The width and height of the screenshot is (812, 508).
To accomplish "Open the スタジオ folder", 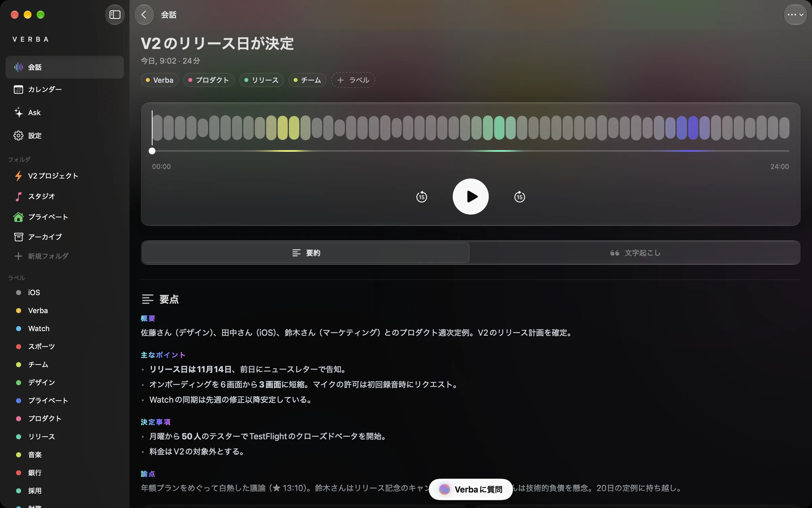I will pos(65,196).
